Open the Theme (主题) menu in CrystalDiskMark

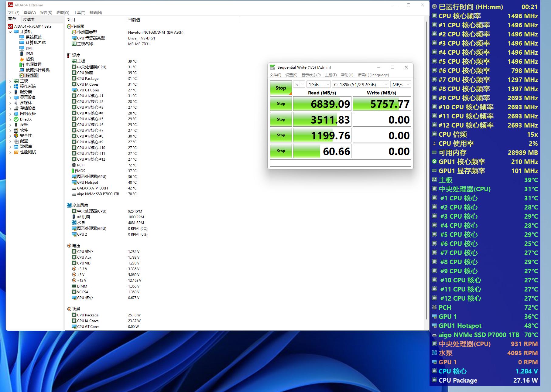tap(330, 75)
